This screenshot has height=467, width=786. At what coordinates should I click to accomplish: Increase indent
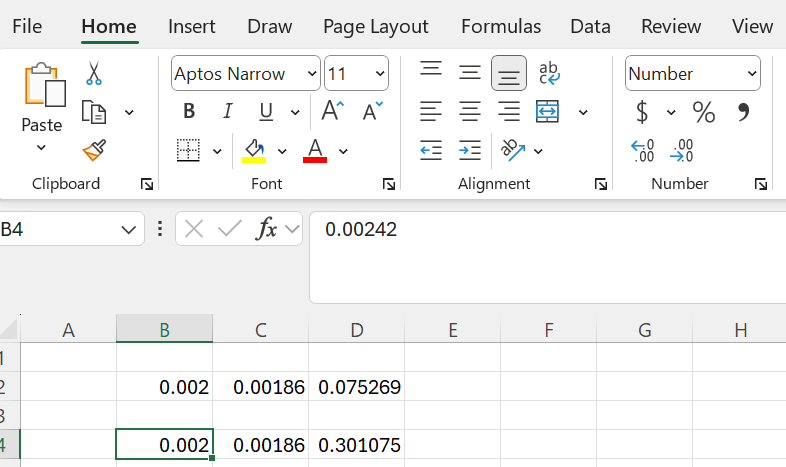[470, 150]
